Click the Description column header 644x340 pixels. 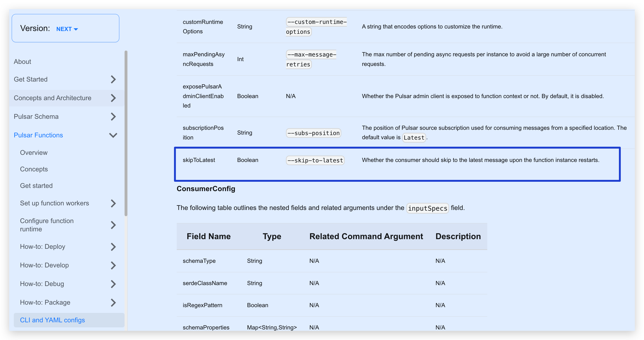tap(458, 236)
